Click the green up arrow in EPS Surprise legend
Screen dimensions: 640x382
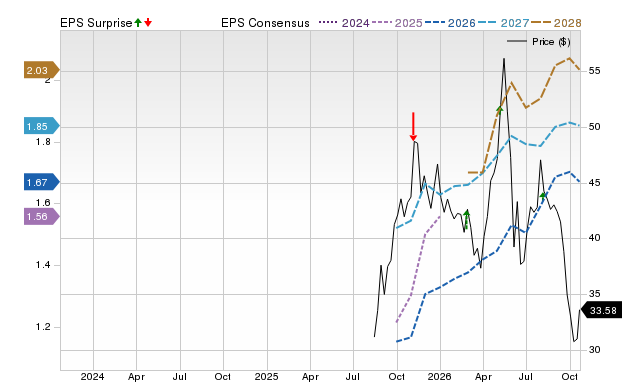(x=138, y=22)
